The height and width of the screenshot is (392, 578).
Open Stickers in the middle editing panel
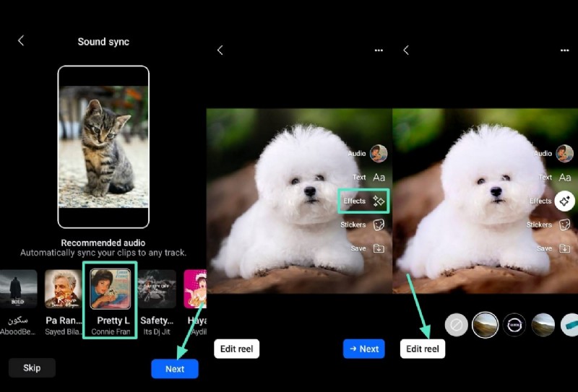378,225
